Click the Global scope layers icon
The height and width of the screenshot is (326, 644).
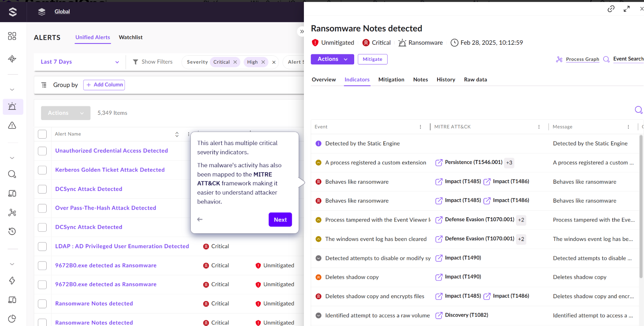(x=42, y=12)
